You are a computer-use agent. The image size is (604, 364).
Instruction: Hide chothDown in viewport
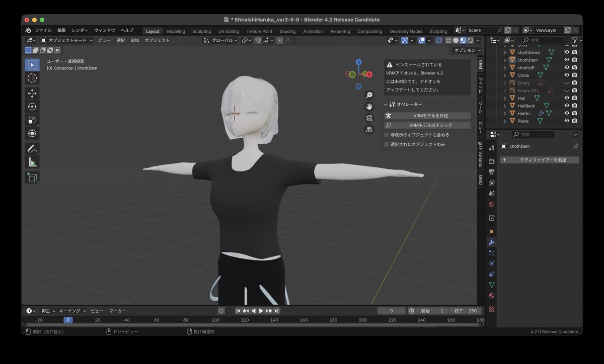pyautogui.click(x=567, y=52)
